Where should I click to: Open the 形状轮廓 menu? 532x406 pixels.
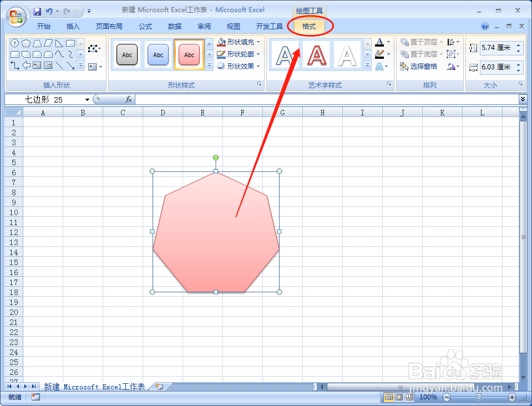239,54
